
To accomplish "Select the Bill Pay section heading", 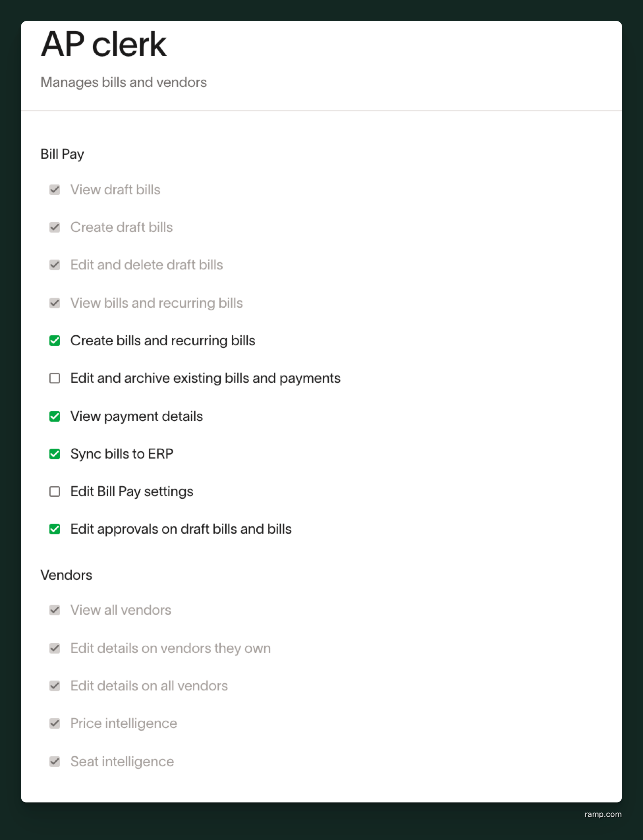I will coord(62,154).
